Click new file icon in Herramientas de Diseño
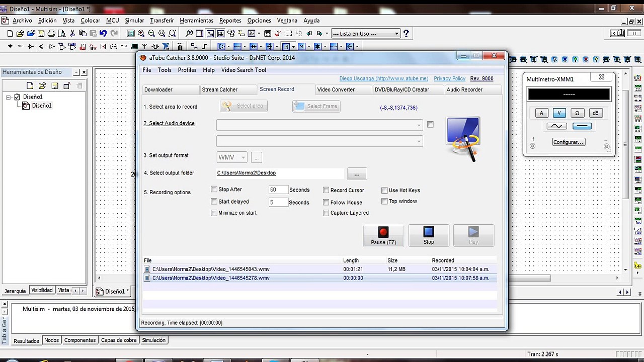This screenshot has height=362, width=644. [x=30, y=86]
